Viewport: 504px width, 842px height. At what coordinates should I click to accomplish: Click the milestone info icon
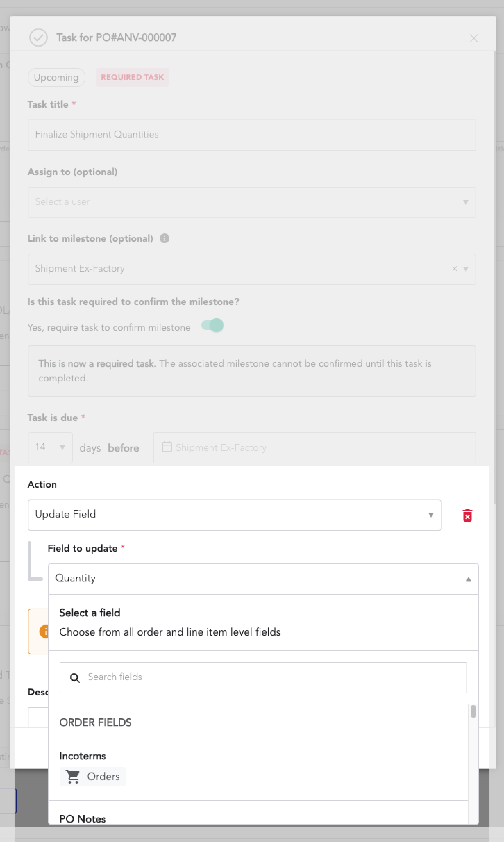point(164,238)
